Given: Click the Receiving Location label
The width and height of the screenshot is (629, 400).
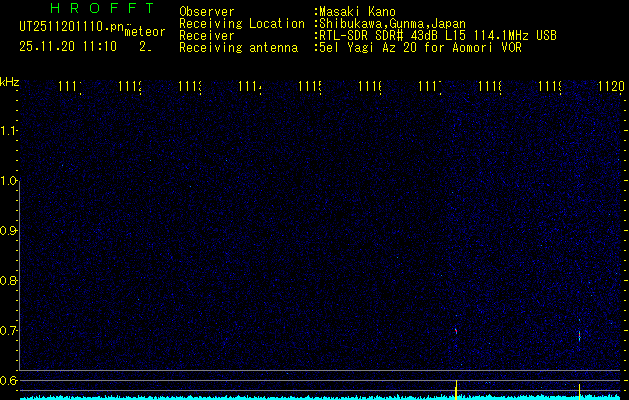Looking at the screenshot, I should (x=242, y=23).
